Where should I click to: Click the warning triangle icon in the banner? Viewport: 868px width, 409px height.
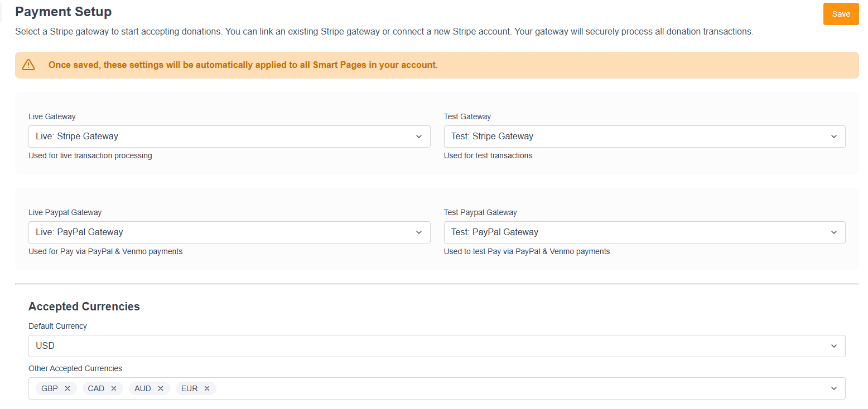pos(28,65)
